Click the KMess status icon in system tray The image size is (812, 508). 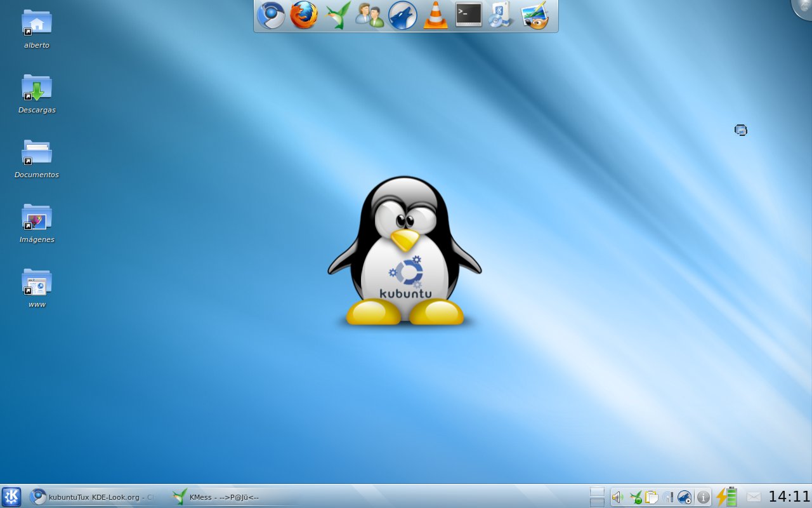pos(635,497)
